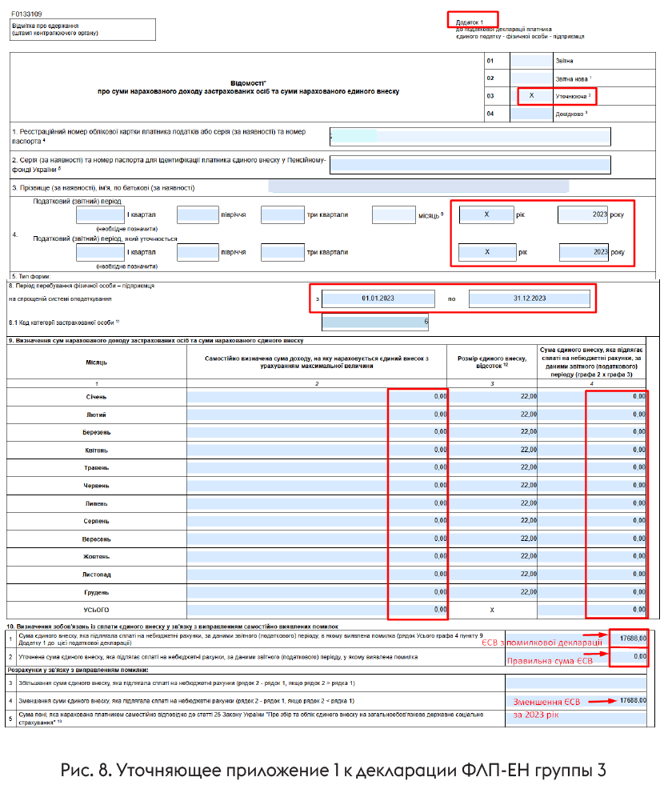The image size is (672, 797).
Task: Mark the 'I квартал' box of the reporting period
Action: pyautogui.click(x=102, y=214)
